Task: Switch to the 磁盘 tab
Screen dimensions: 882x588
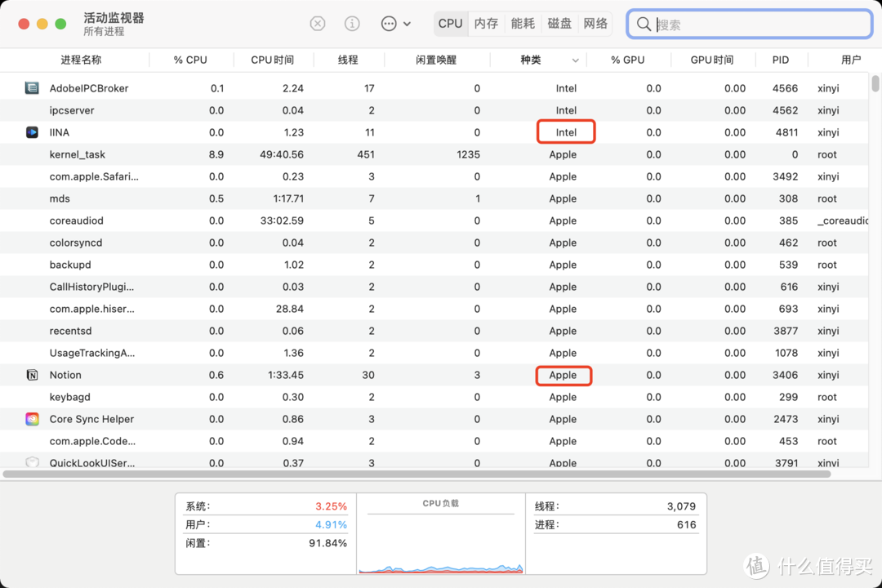Action: coord(559,23)
